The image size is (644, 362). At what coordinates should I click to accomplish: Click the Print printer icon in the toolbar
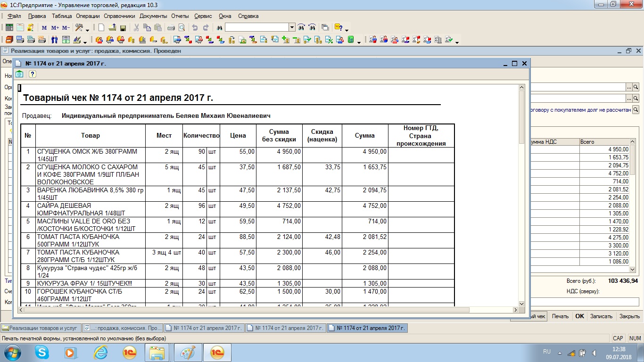pyautogui.click(x=171, y=27)
